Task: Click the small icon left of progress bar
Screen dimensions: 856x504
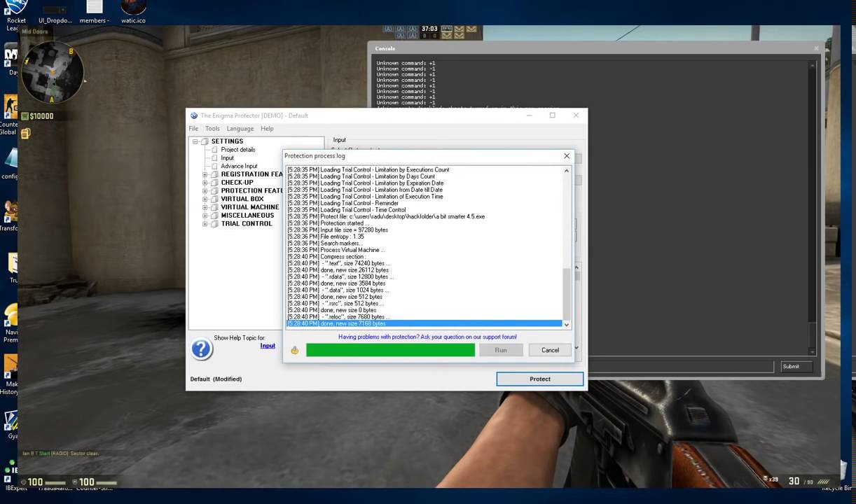Action: (x=294, y=350)
